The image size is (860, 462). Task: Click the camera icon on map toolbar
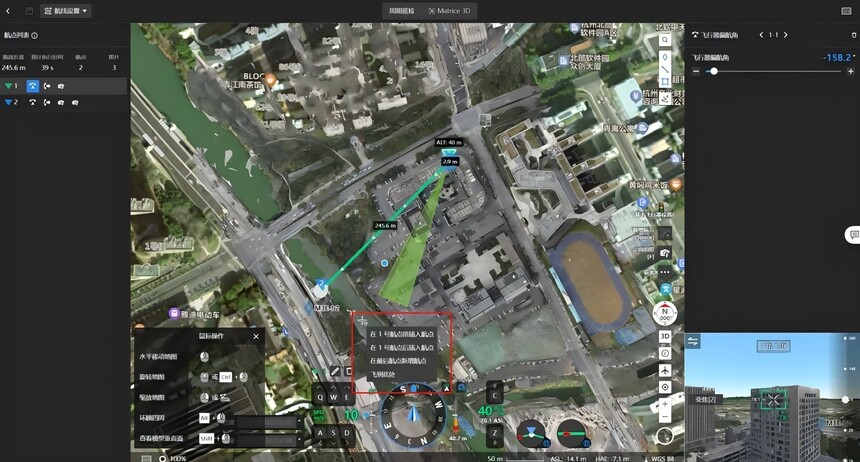coord(665,253)
